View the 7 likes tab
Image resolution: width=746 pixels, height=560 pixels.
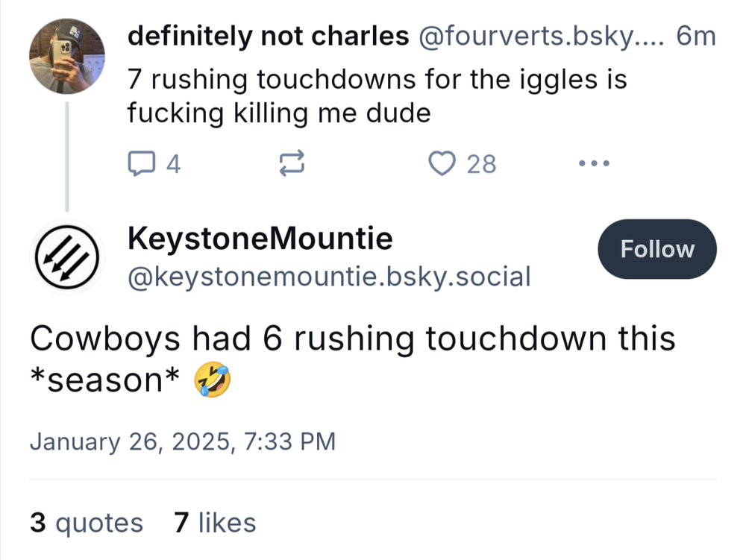pos(215,523)
